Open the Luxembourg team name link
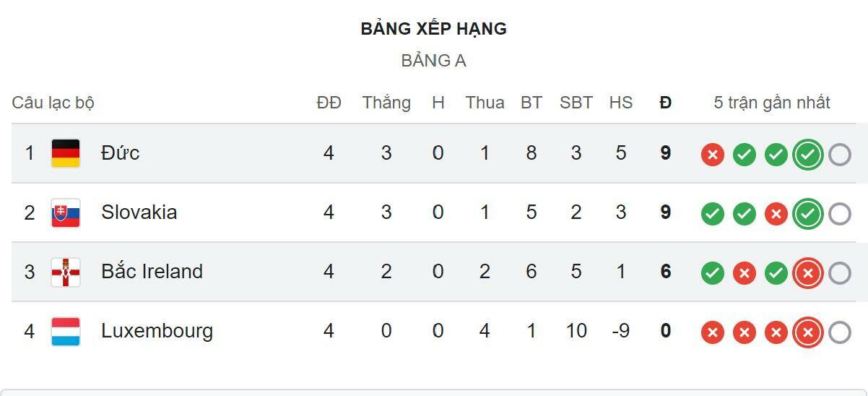 tap(157, 331)
